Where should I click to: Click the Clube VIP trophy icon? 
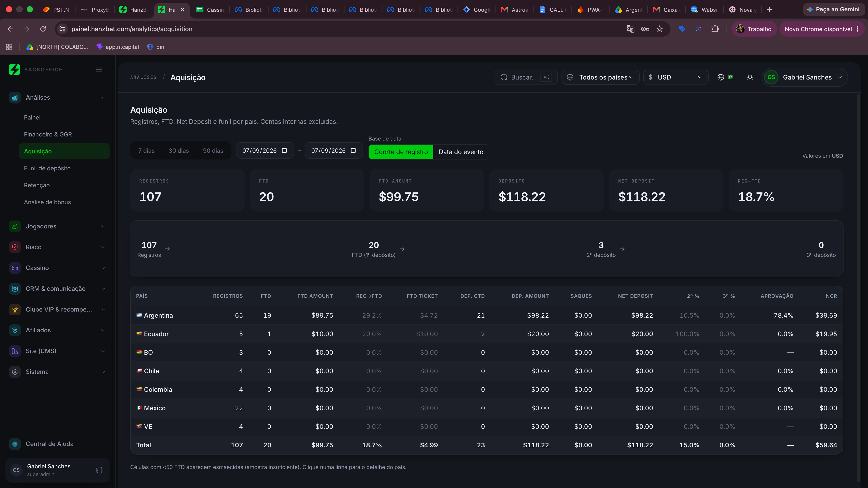(15, 310)
